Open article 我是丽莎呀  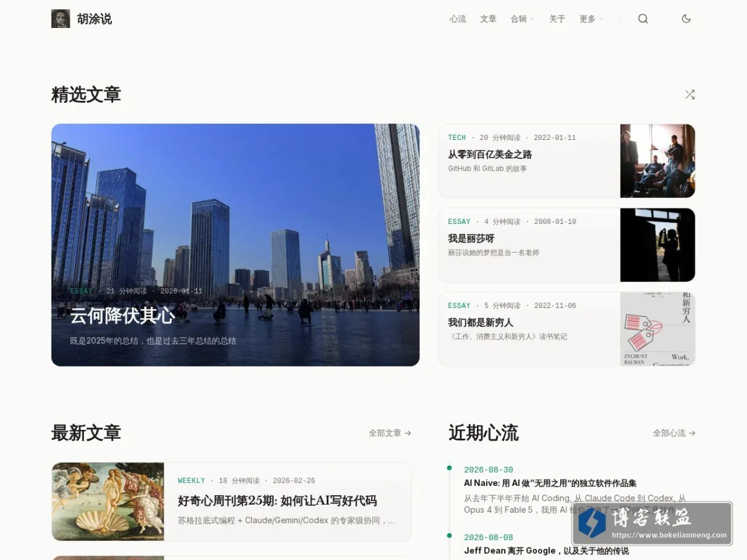(x=471, y=238)
